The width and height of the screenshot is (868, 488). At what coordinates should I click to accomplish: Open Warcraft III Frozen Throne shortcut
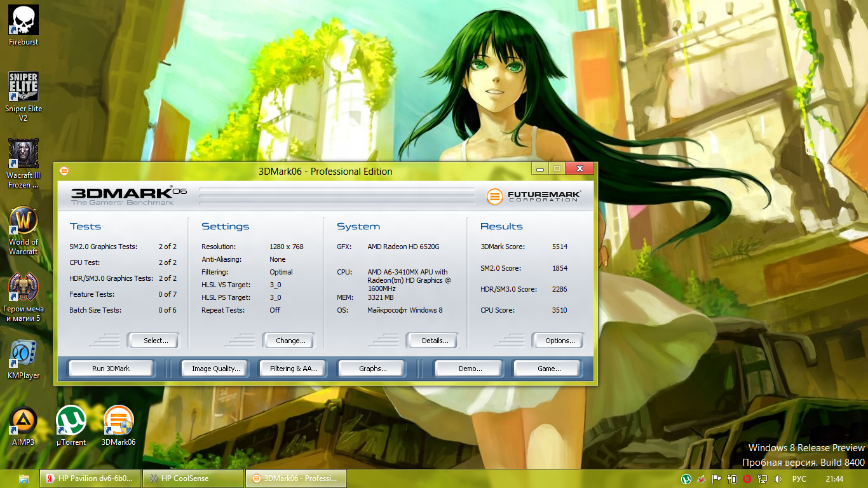tap(24, 164)
